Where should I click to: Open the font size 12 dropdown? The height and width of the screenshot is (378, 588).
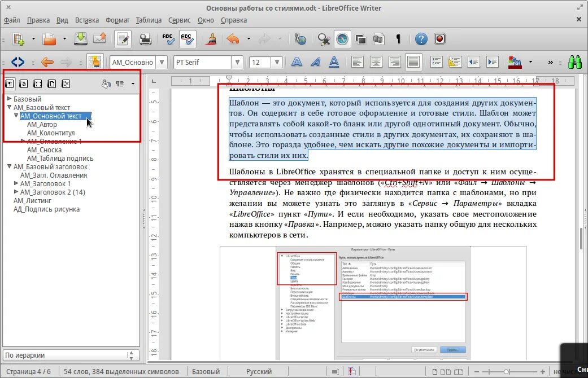(277, 62)
